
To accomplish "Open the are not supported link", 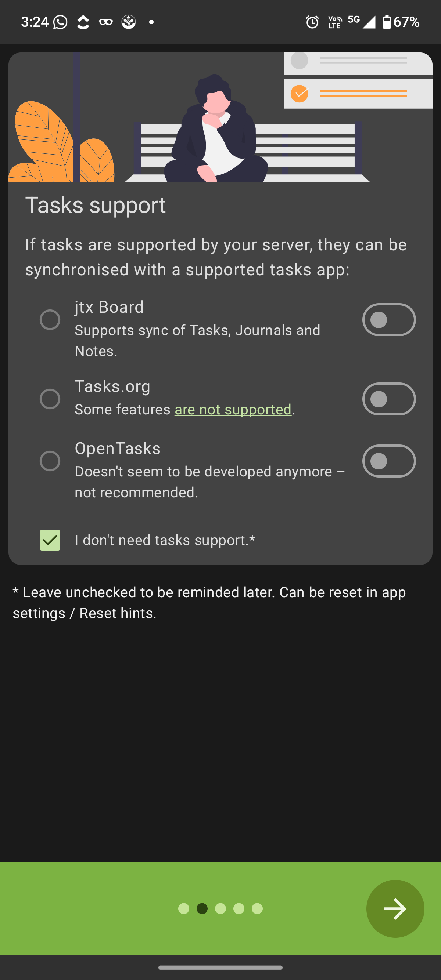I will [233, 409].
